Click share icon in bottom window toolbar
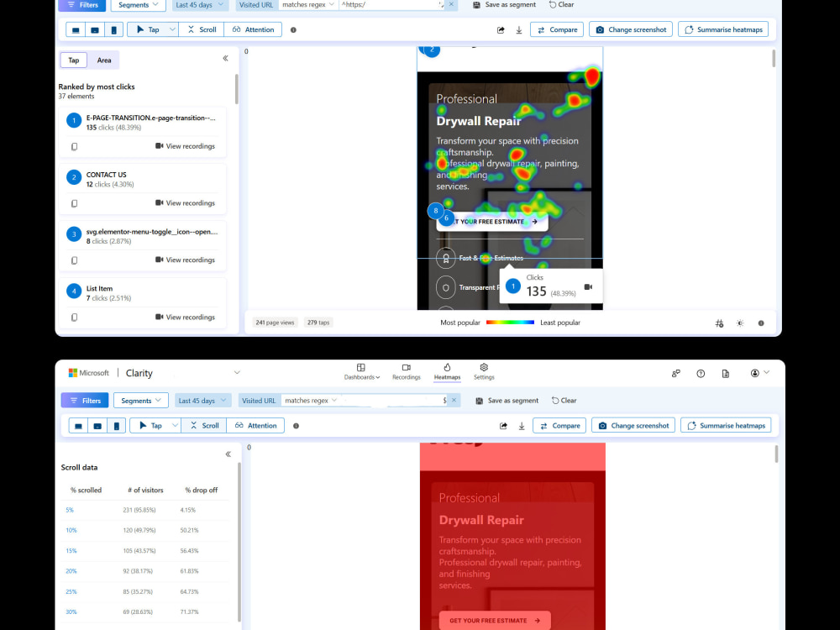Screen dimensions: 840x630 pyautogui.click(x=503, y=426)
